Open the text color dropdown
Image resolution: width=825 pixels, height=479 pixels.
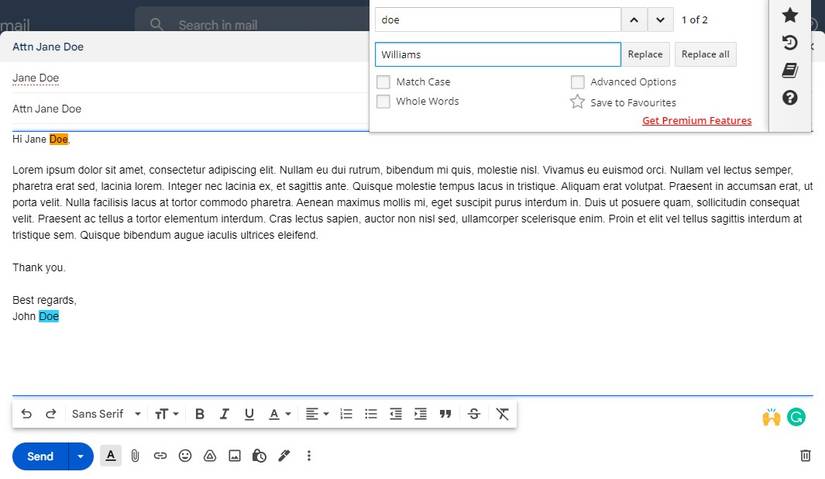click(280, 414)
